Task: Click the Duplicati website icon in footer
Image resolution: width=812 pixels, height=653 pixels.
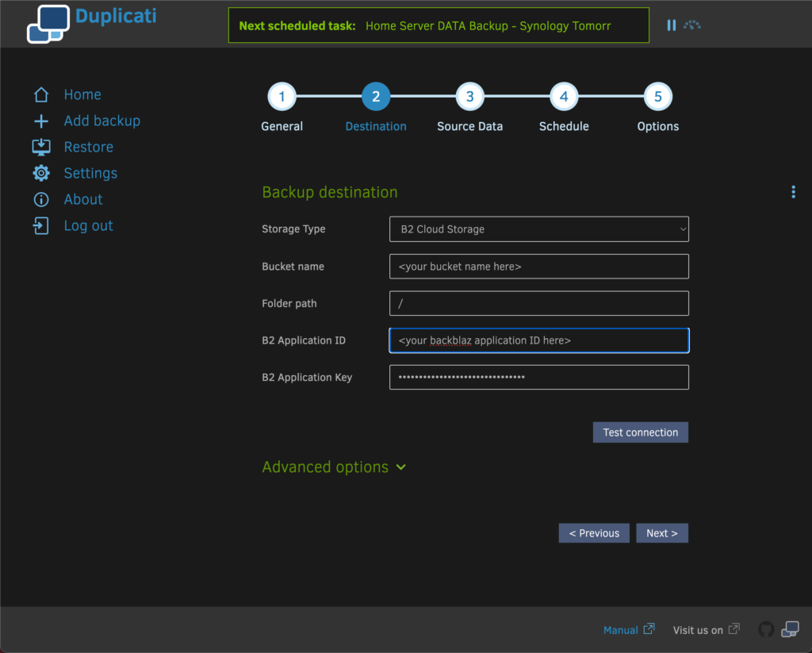Action: pos(790,629)
